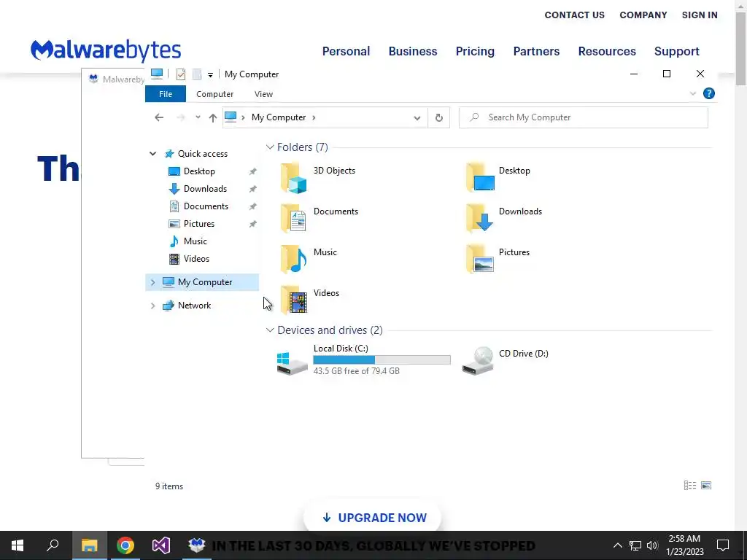
Task: Open the Computer ribbon tab
Action: click(215, 94)
